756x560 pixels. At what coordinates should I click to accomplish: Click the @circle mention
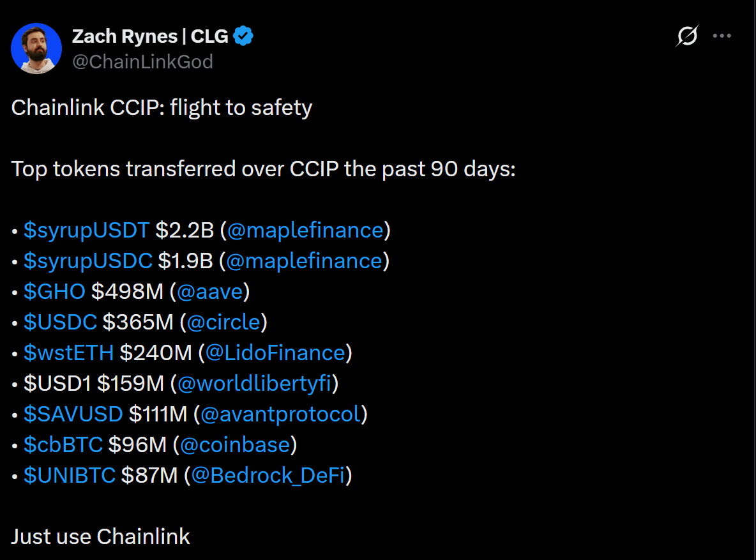click(221, 322)
